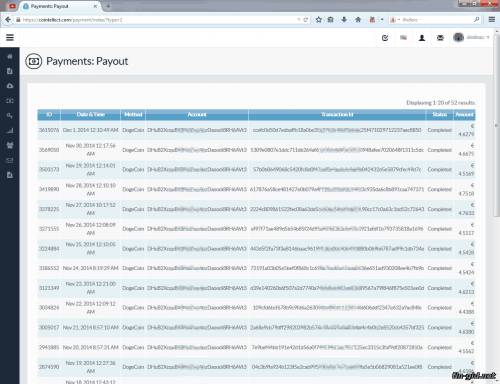Switch to the pinned YouTube tab

[12, 6]
